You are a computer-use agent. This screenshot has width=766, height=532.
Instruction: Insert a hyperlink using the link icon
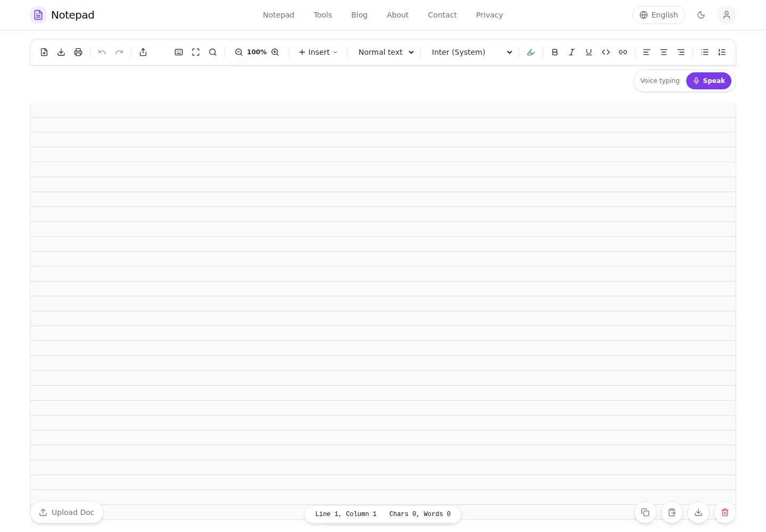click(623, 52)
